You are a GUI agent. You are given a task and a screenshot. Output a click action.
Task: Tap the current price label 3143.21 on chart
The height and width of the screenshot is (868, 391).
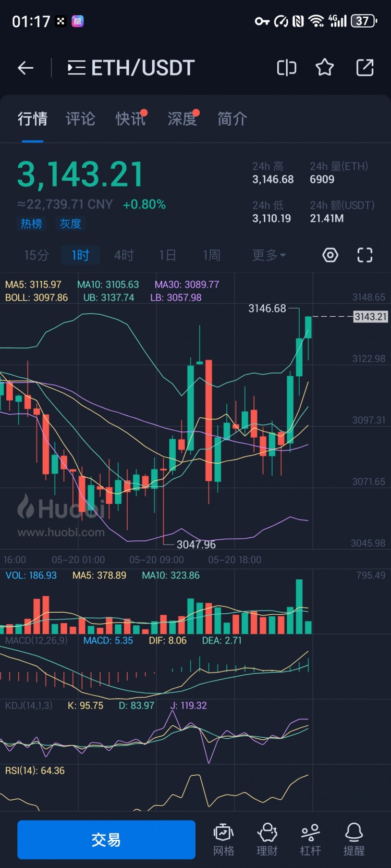pyautogui.click(x=371, y=316)
